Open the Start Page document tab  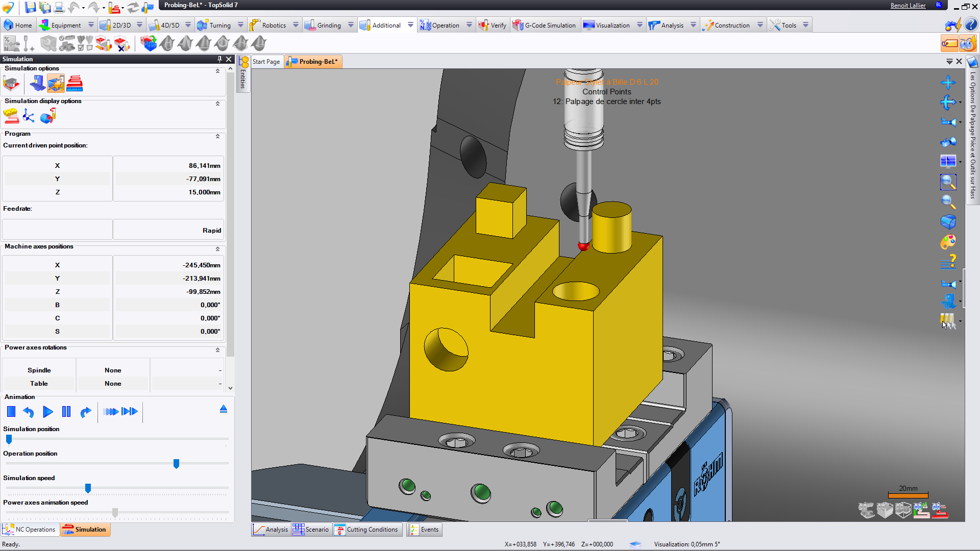(x=266, y=62)
